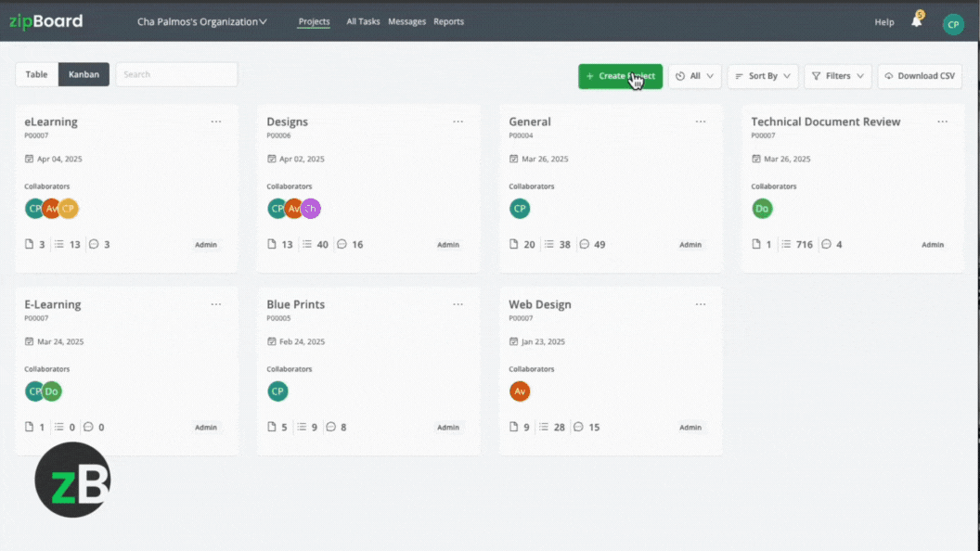Click tasks list icon on General card
This screenshot has height=551, width=980.
[550, 245]
